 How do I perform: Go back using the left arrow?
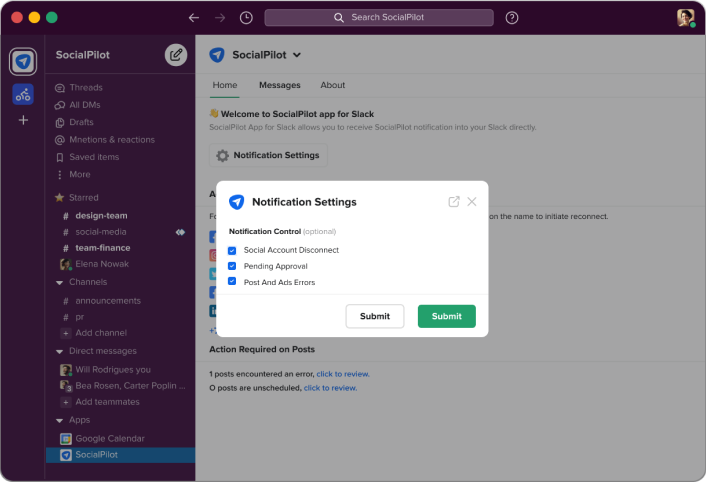[x=194, y=18]
